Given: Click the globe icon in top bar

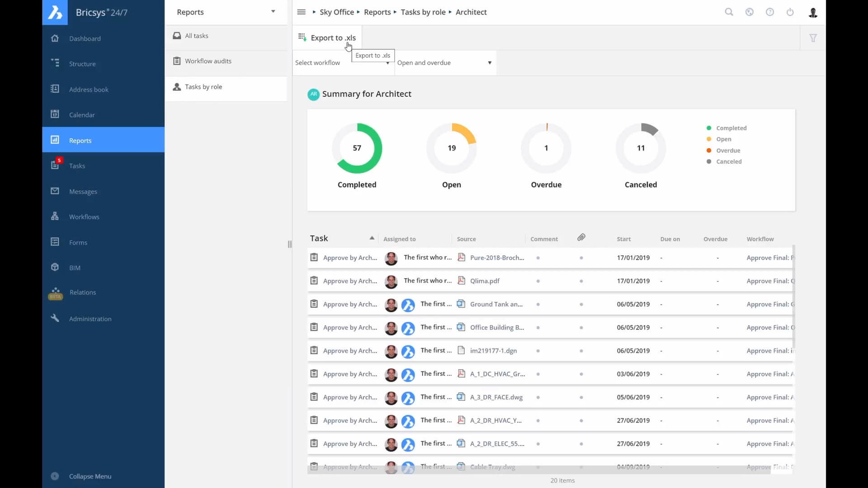Looking at the screenshot, I should 750,12.
